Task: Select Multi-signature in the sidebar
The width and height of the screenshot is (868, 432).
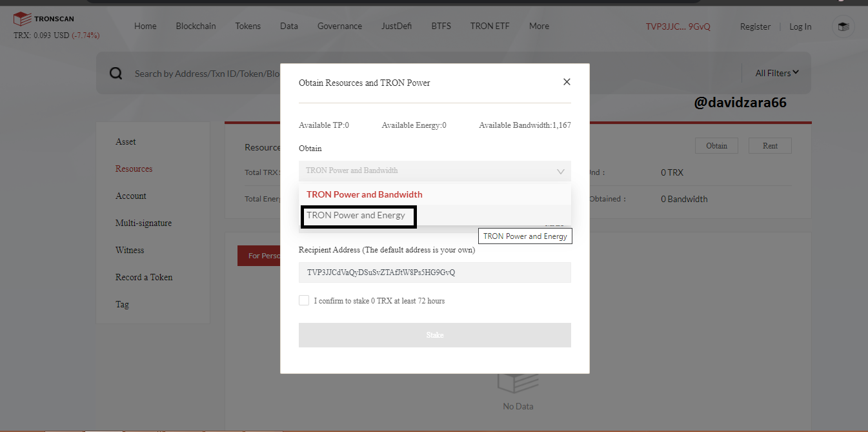Action: pyautogui.click(x=143, y=223)
